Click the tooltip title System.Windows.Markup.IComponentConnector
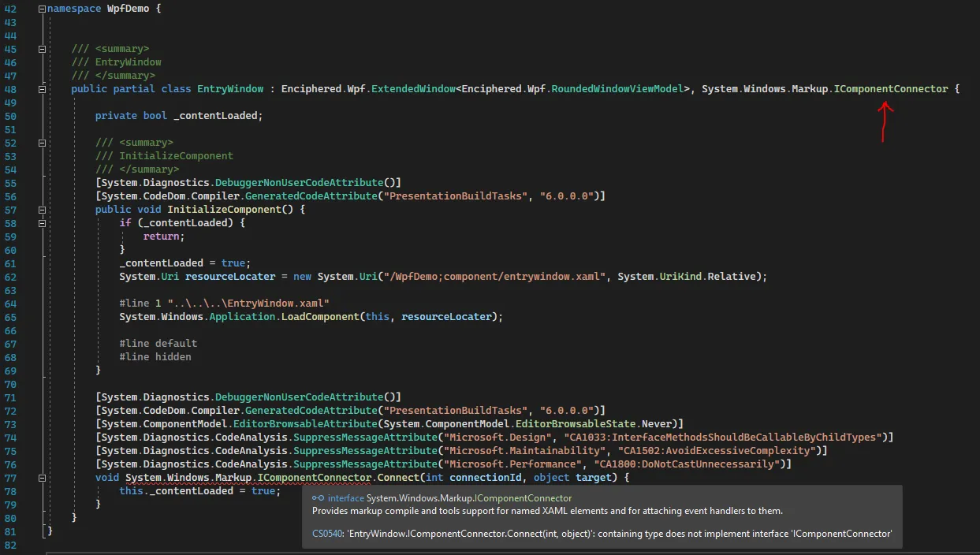This screenshot has width=980, height=555. 469,498
